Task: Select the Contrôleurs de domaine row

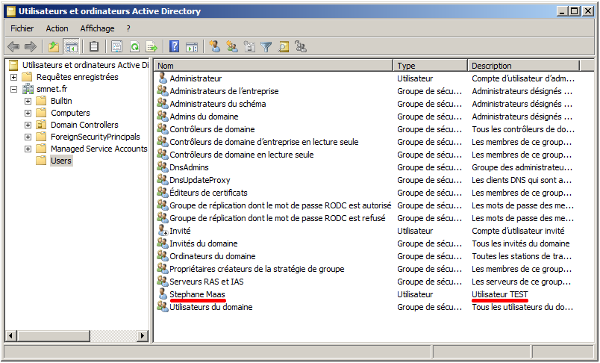Action: click(x=212, y=129)
